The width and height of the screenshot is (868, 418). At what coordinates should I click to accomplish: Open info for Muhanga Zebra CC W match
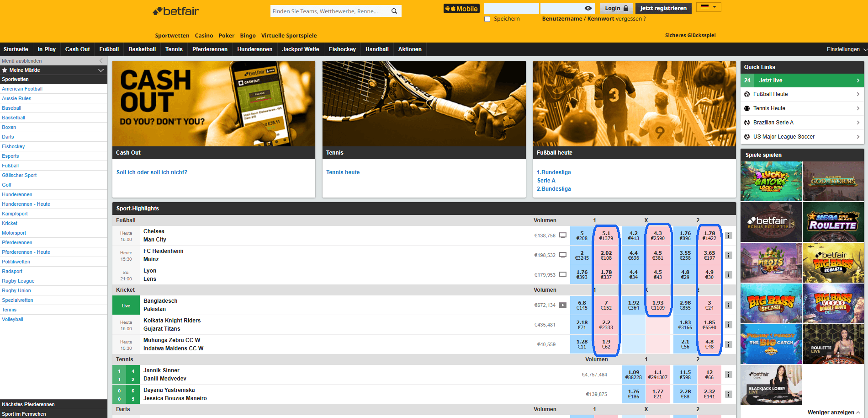click(x=729, y=344)
